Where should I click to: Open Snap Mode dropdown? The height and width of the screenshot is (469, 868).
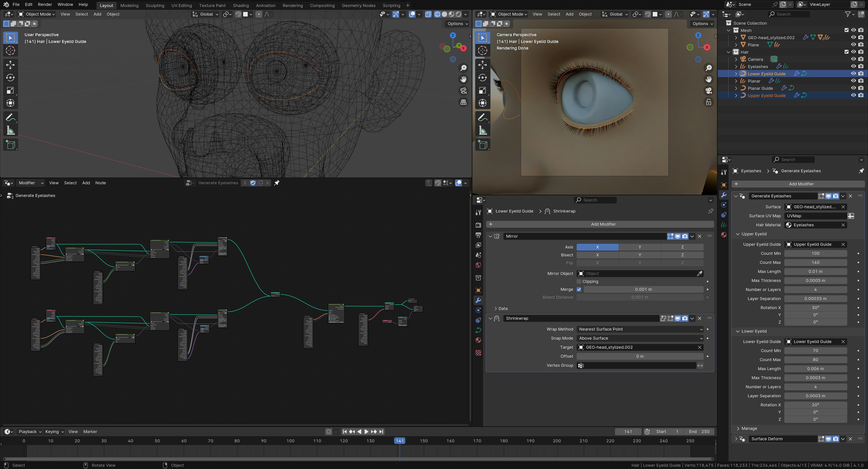point(640,338)
